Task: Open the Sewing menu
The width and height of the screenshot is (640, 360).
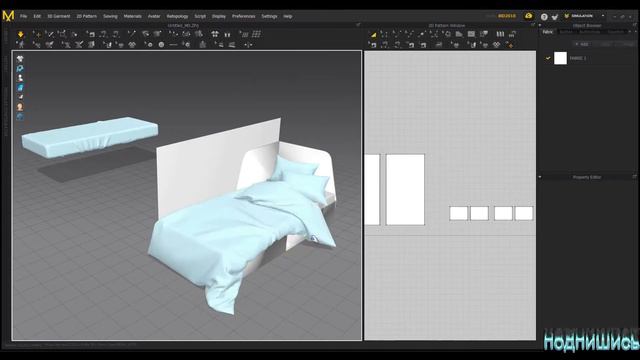Action: pos(110,16)
